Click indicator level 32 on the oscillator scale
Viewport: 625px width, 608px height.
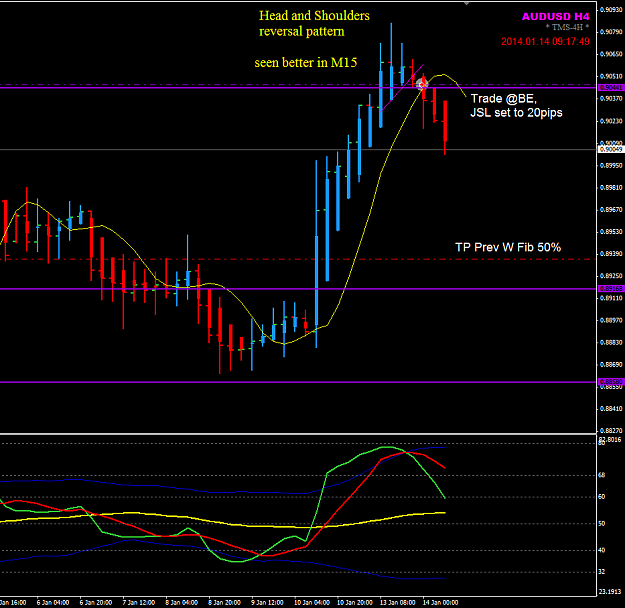point(602,572)
